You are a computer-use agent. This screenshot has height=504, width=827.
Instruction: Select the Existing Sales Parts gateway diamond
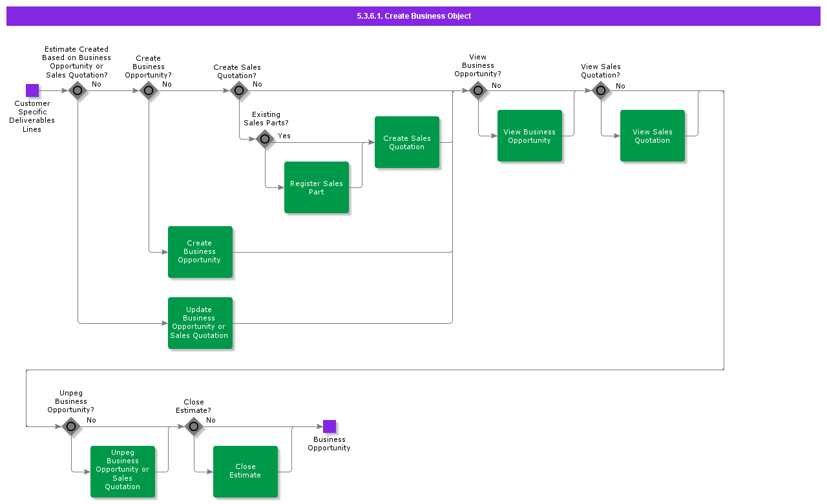[265, 139]
